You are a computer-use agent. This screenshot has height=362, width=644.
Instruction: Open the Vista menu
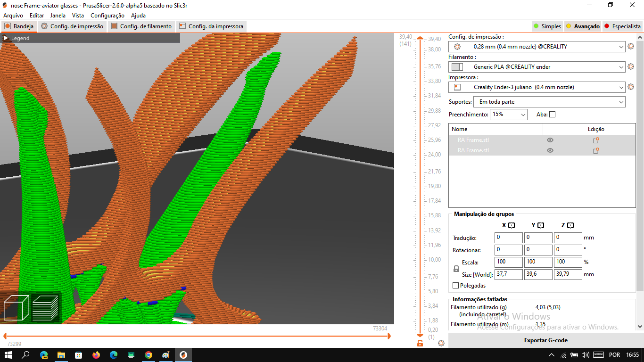click(x=78, y=16)
